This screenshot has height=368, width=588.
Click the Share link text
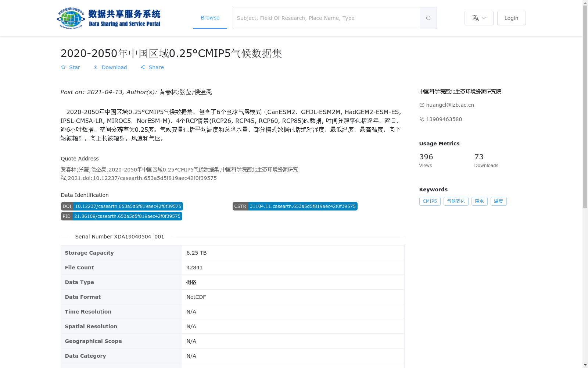[156, 67]
